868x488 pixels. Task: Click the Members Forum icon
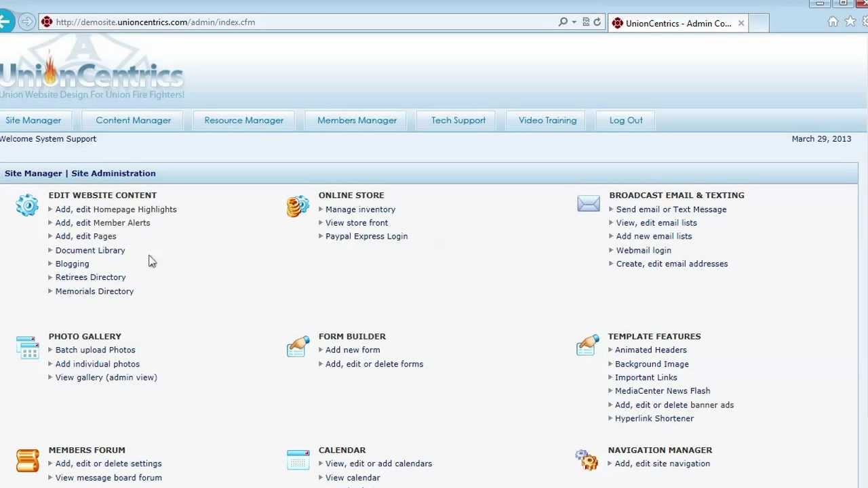tap(27, 460)
